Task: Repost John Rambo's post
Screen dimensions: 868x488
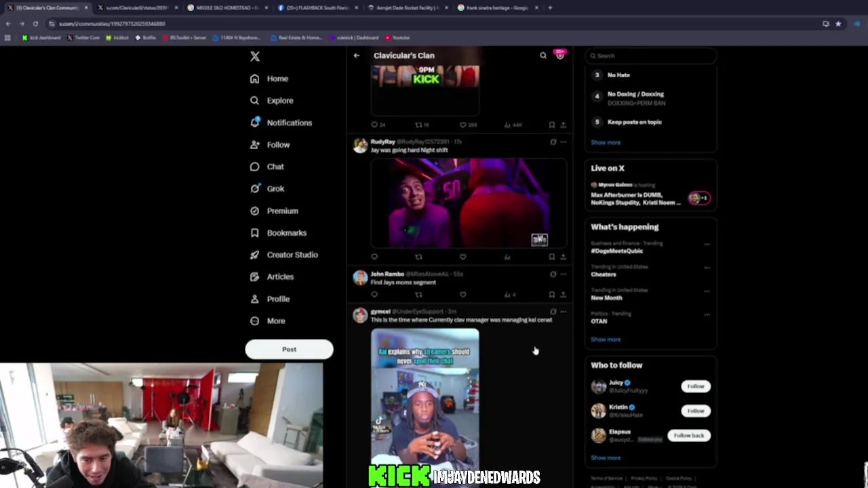Action: (x=418, y=295)
